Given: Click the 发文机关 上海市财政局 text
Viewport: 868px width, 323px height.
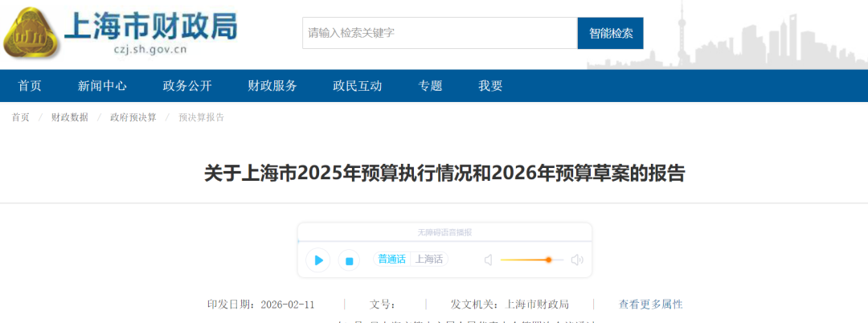Looking at the screenshot, I should click(510, 305).
